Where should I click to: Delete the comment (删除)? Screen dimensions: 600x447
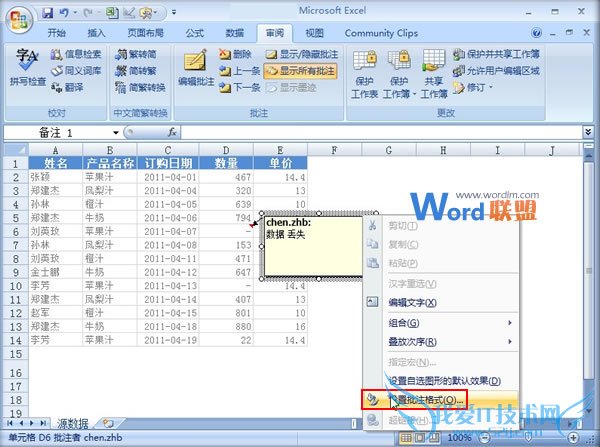[x=235, y=54]
